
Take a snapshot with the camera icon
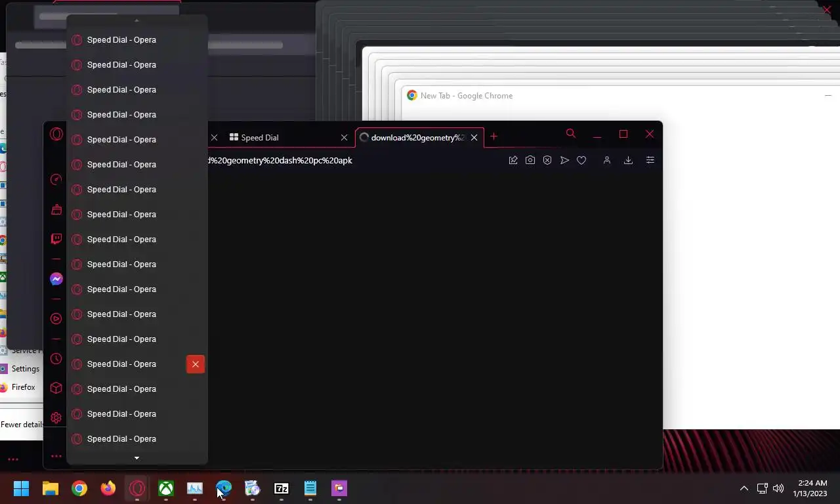(x=530, y=160)
